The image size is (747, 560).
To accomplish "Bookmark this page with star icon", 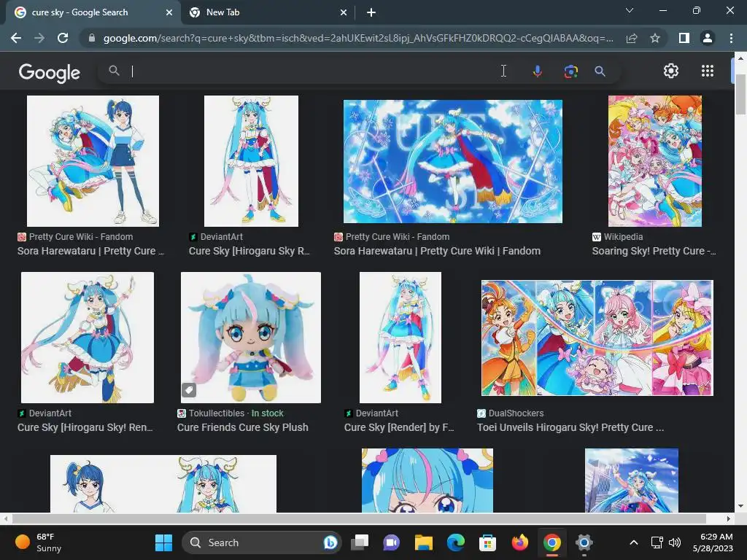I will (655, 38).
